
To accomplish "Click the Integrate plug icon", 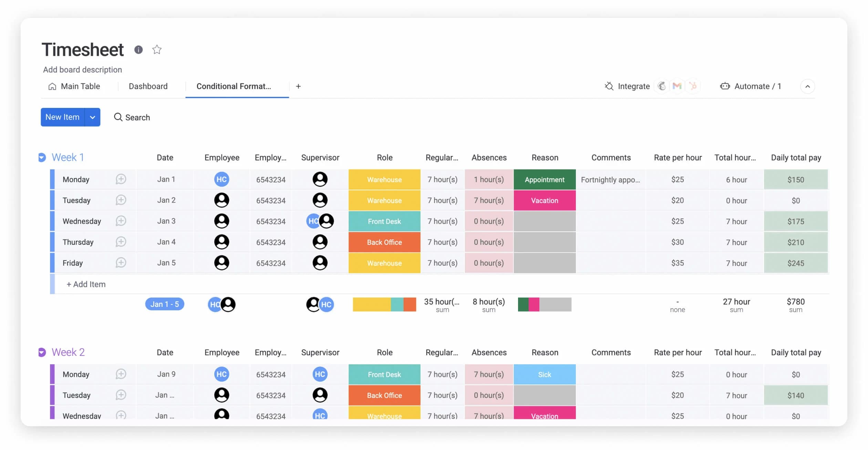I will coord(609,86).
